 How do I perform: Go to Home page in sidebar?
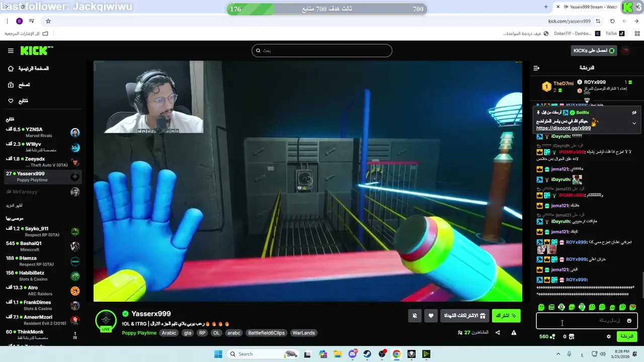[28, 68]
